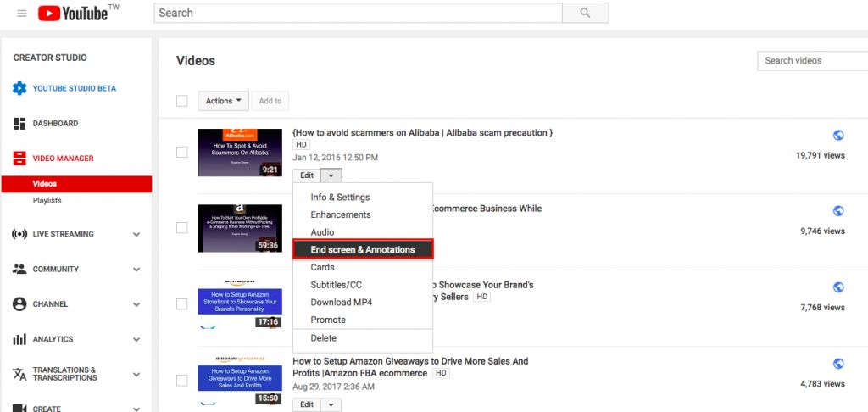Click the YouTube Studio Beta gear icon
Viewport: 868px width, 412px height.
coord(19,89)
